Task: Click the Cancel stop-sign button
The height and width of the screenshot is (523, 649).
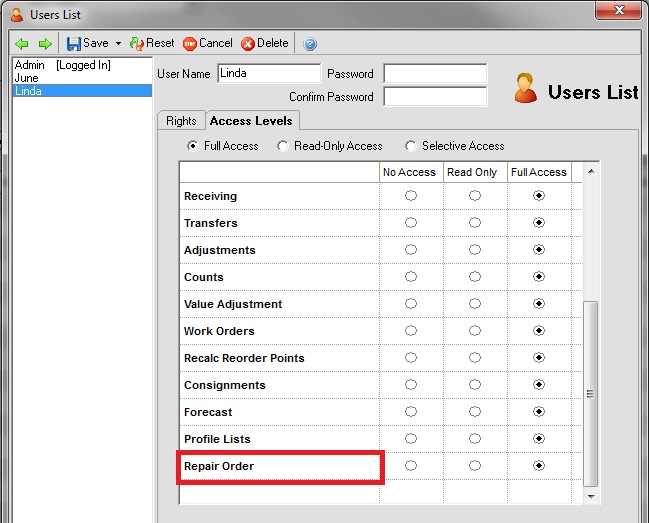Action: point(208,44)
